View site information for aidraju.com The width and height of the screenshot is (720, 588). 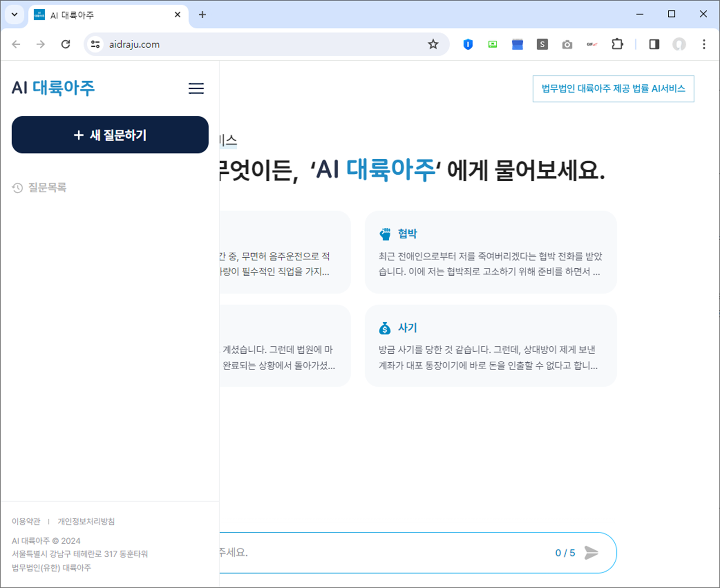point(95,44)
